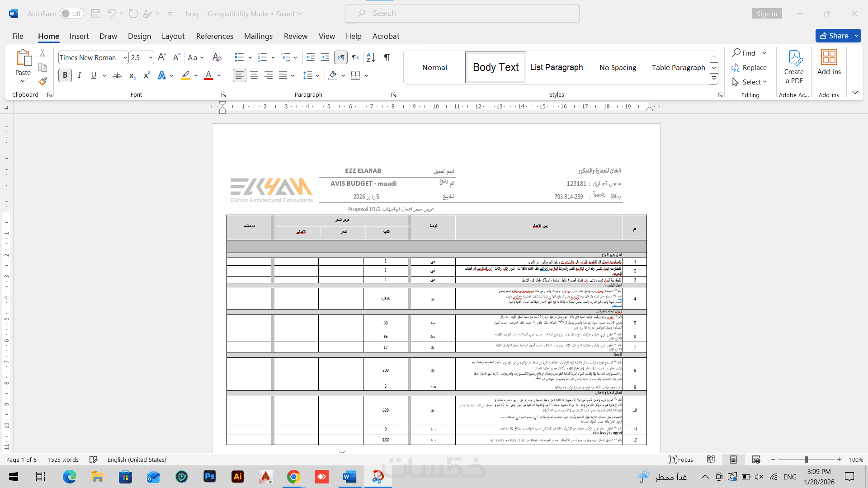Toggle the AutoSave switch
Viewport: 868px width, 488px height.
click(x=71, y=14)
